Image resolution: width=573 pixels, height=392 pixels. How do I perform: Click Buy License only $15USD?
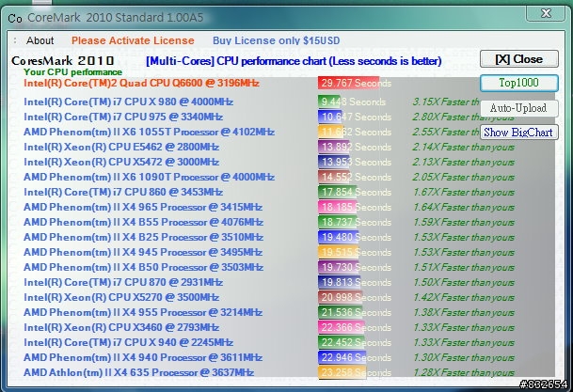(277, 40)
